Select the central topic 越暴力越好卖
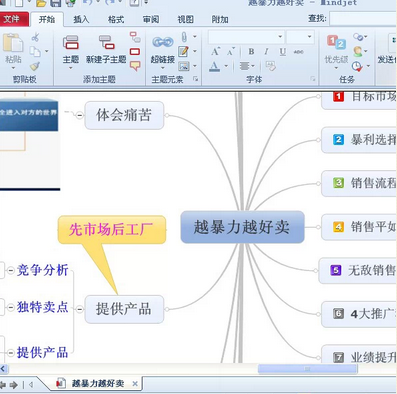 point(242,227)
